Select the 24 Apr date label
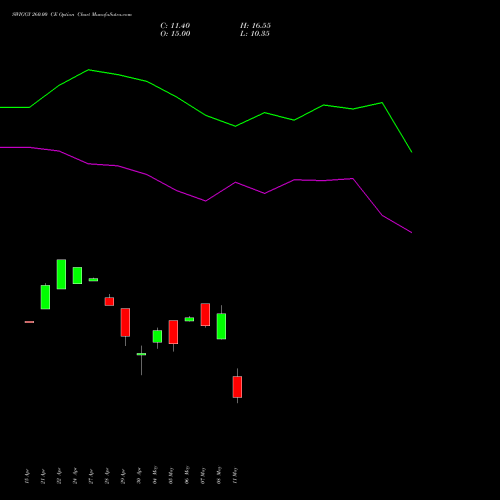 pos(75,476)
